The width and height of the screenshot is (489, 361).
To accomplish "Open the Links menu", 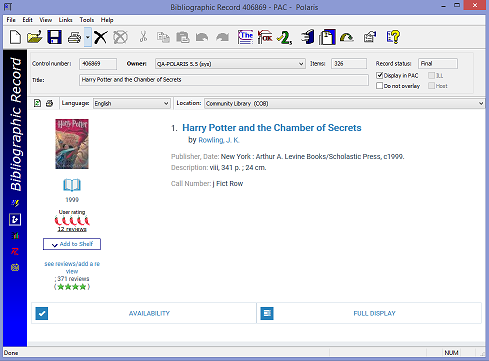I will [x=65, y=20].
